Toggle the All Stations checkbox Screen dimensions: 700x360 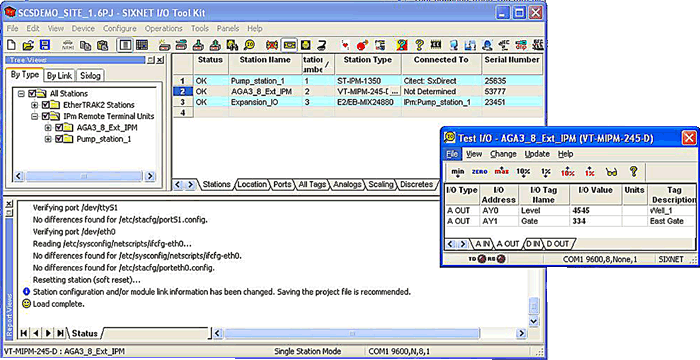click(32, 94)
